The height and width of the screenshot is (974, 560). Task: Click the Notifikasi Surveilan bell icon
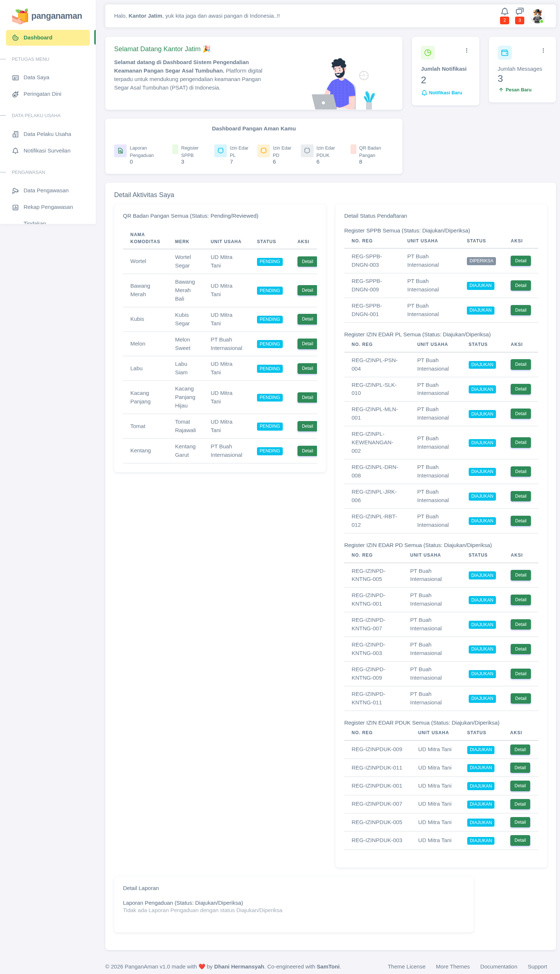pos(15,151)
